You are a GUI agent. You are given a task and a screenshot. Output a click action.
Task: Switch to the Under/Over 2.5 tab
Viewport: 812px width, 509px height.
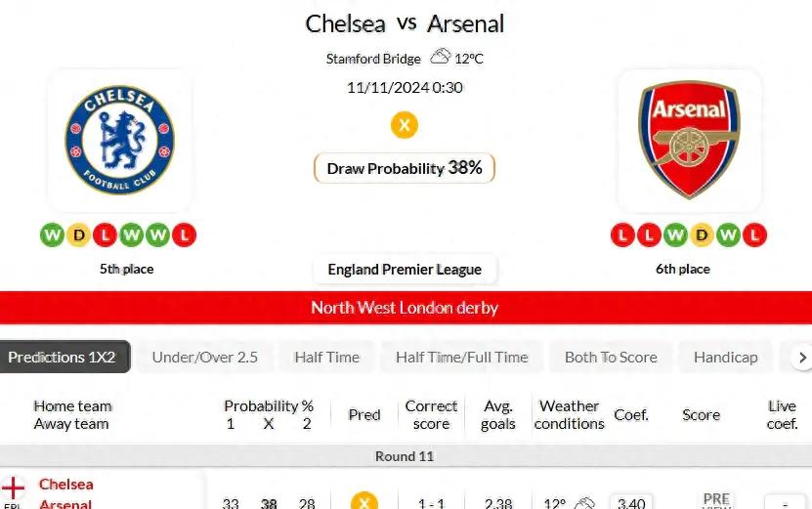205,358
